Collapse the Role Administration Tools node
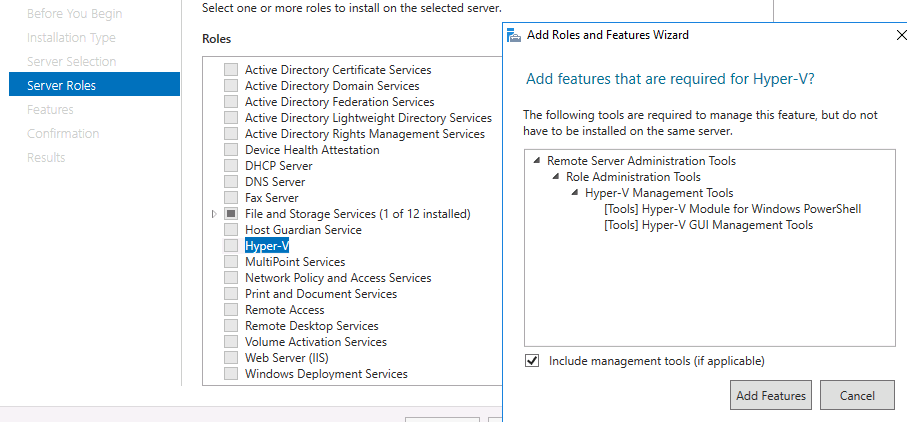Screen dimensions: 907x422 (x=555, y=177)
